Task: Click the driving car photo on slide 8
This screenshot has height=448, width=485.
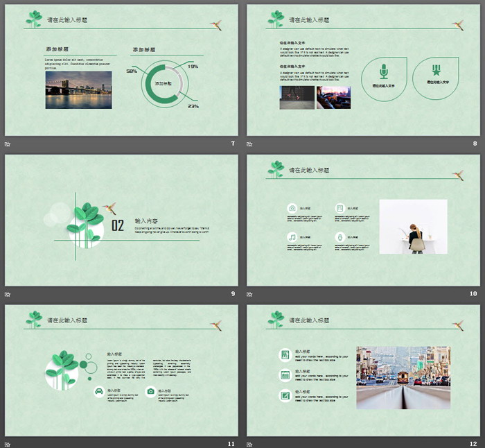Action: tap(333, 98)
